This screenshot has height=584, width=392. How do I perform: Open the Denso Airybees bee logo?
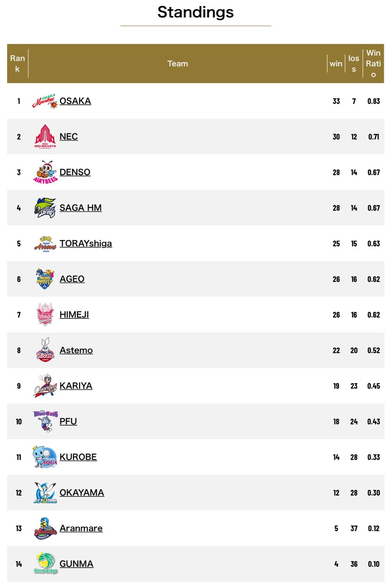click(45, 172)
